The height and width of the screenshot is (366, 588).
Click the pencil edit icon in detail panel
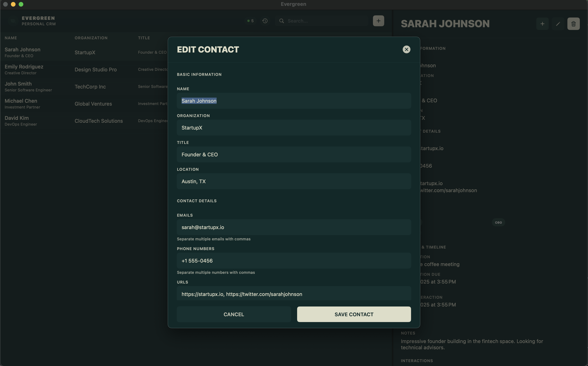click(x=558, y=24)
